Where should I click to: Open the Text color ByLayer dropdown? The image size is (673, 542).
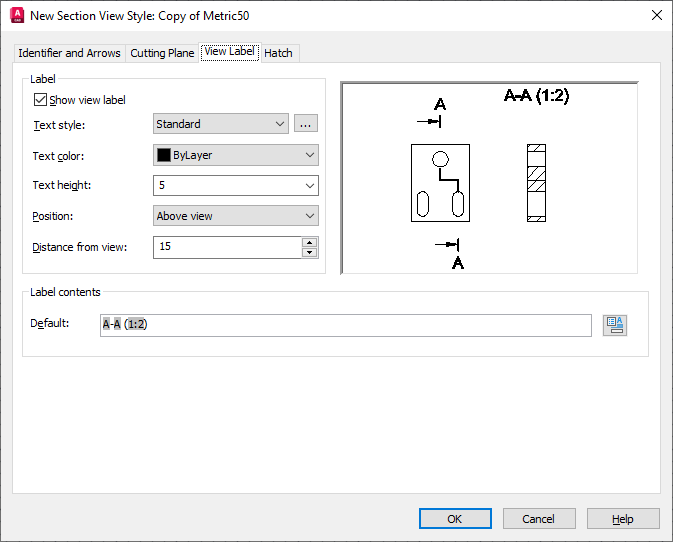pyautogui.click(x=236, y=155)
